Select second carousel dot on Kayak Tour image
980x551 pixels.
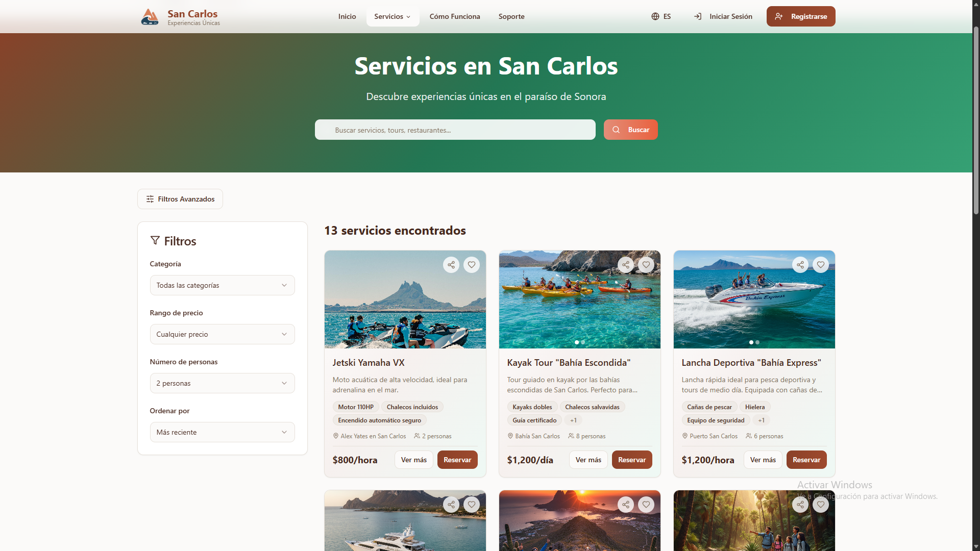pos(583,342)
